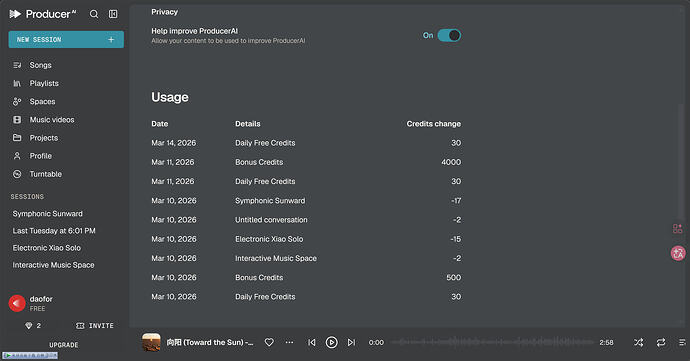
Task: Click the Symphonic Sunward usage detail
Action: [x=270, y=201]
